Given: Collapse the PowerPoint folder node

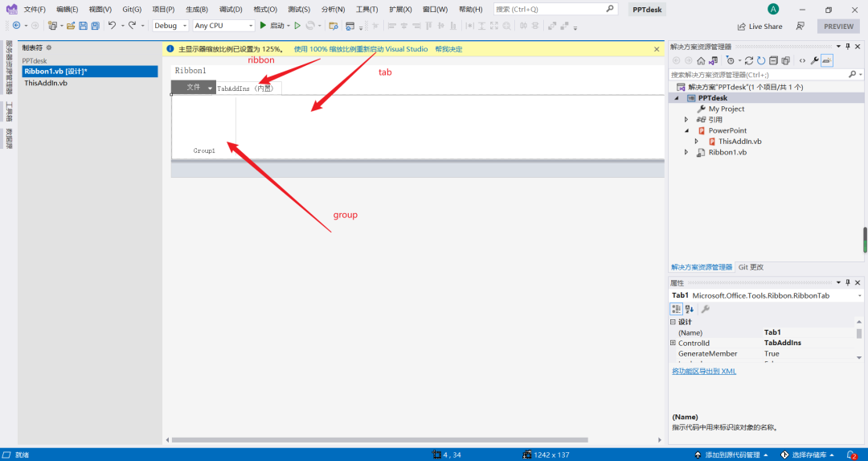Looking at the screenshot, I should click(x=686, y=131).
